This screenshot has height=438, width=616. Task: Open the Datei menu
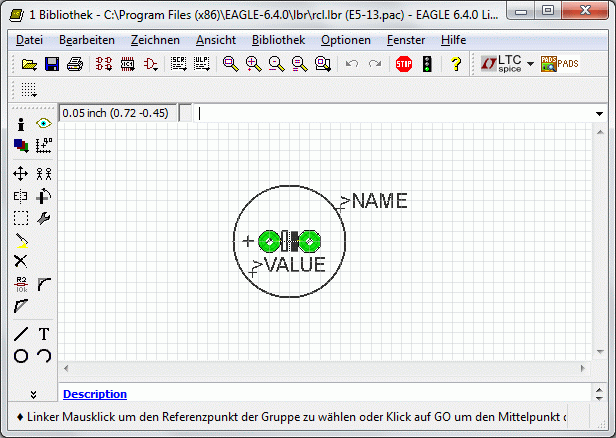point(29,40)
